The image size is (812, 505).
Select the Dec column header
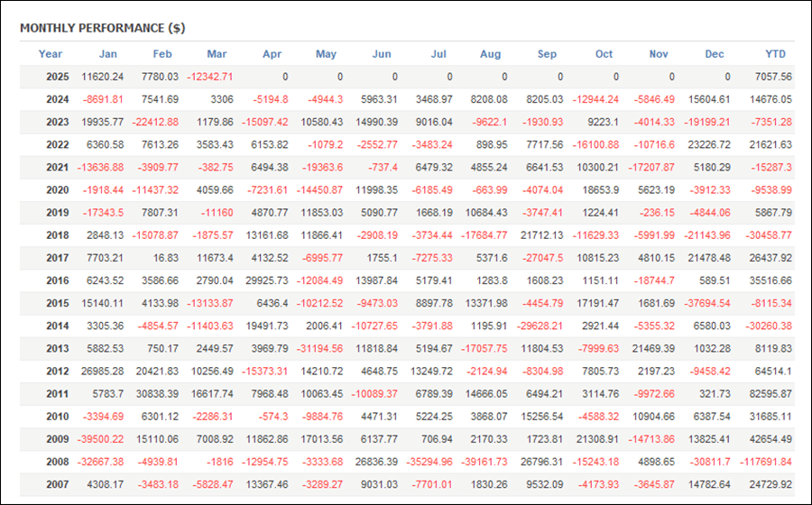click(715, 54)
